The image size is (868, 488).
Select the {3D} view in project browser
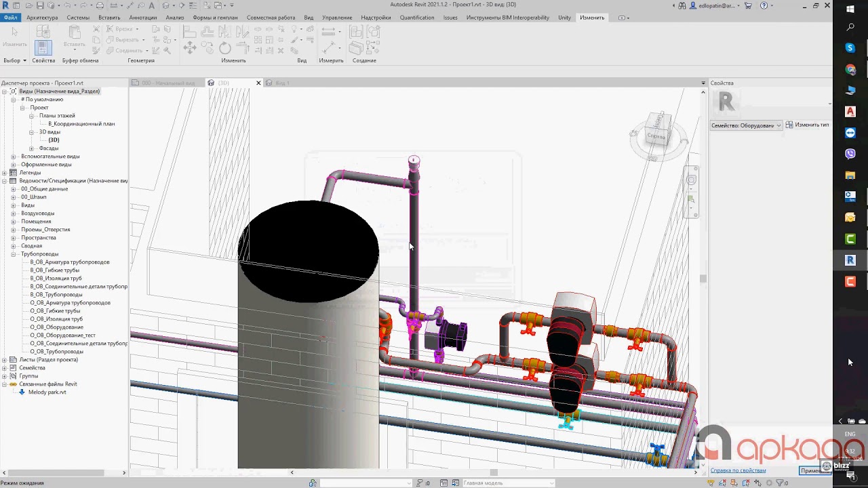pyautogui.click(x=54, y=140)
